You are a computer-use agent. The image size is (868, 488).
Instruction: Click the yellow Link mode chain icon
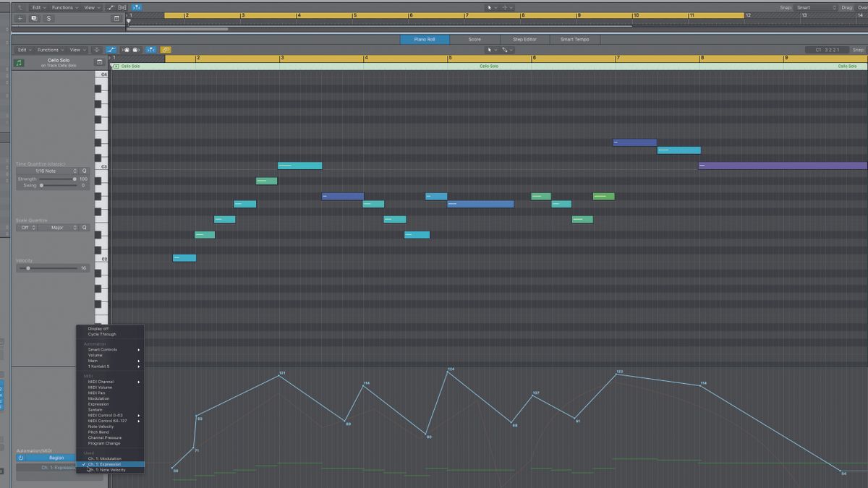166,51
